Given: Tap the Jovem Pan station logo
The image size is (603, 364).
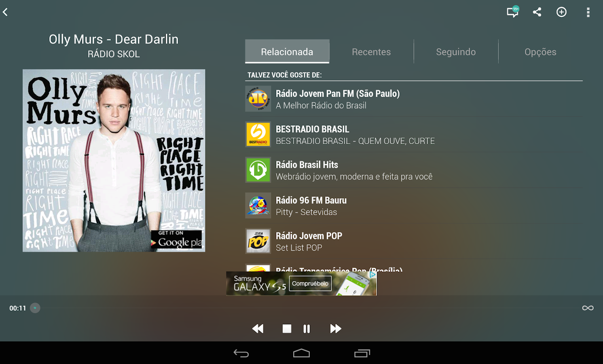Looking at the screenshot, I should (x=258, y=99).
